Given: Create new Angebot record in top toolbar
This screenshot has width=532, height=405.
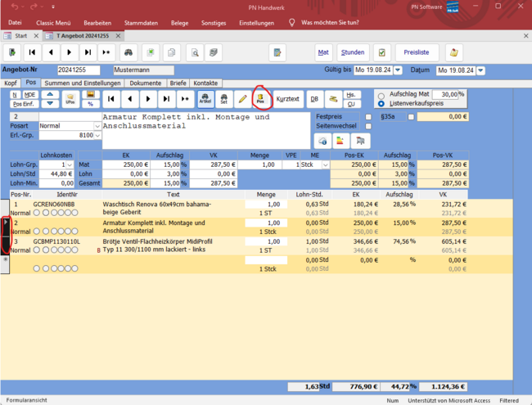Looking at the screenshot, I should point(106,52).
